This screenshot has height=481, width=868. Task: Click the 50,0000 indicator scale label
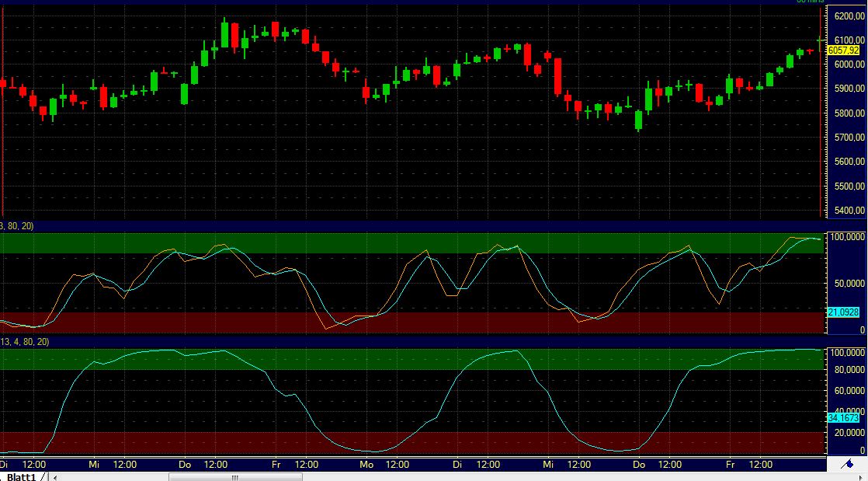849,283
